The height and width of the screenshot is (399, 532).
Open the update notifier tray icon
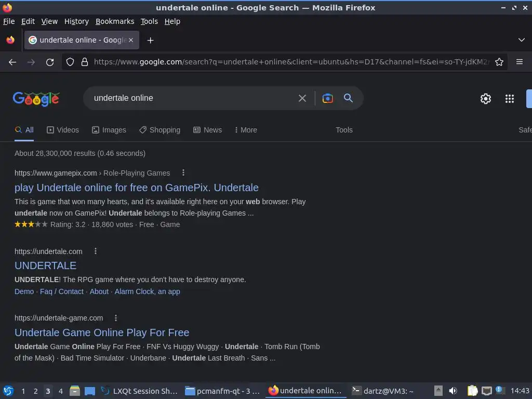tap(499, 390)
